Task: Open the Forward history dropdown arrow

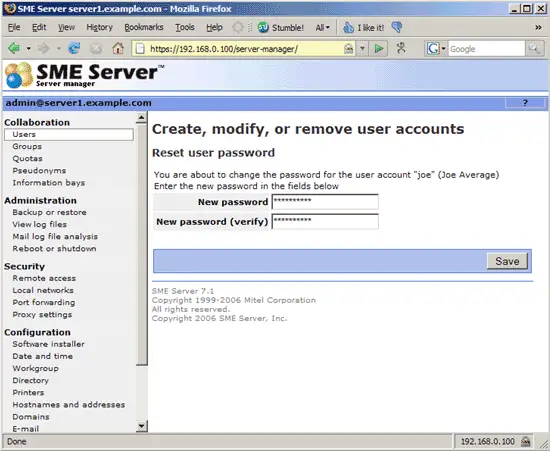Action: (59, 48)
